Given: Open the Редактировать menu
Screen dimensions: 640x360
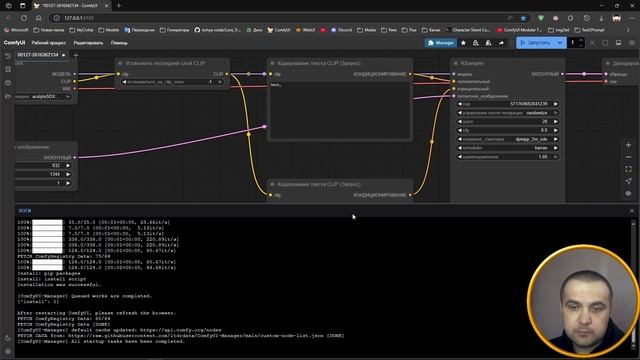Looking at the screenshot, I should point(88,43).
